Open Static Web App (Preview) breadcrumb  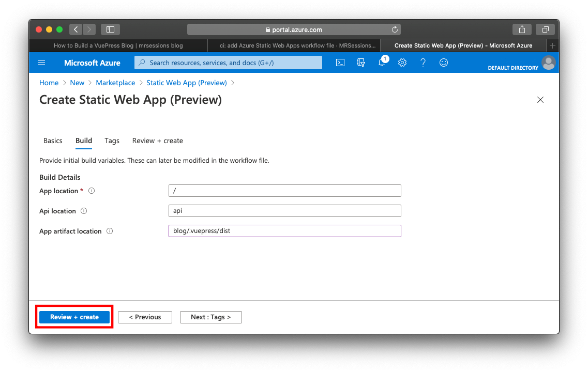tap(186, 83)
